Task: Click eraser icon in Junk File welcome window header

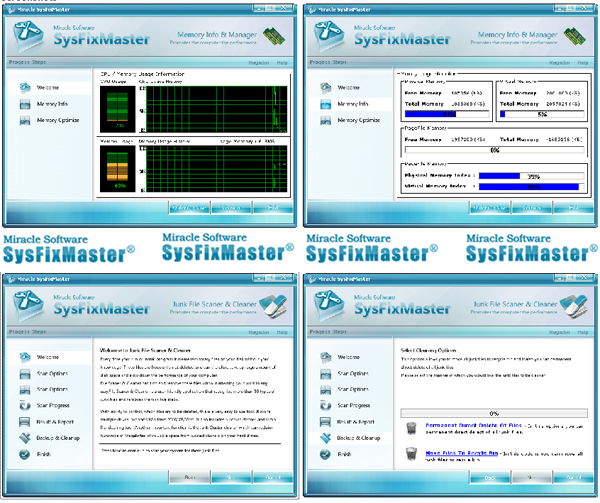Action: click(273, 306)
